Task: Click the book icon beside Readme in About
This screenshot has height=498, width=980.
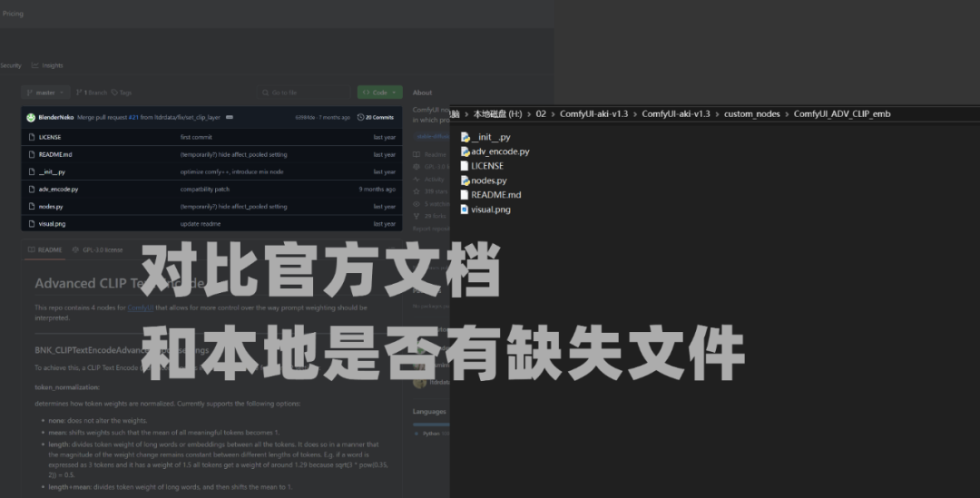Action: click(416, 154)
